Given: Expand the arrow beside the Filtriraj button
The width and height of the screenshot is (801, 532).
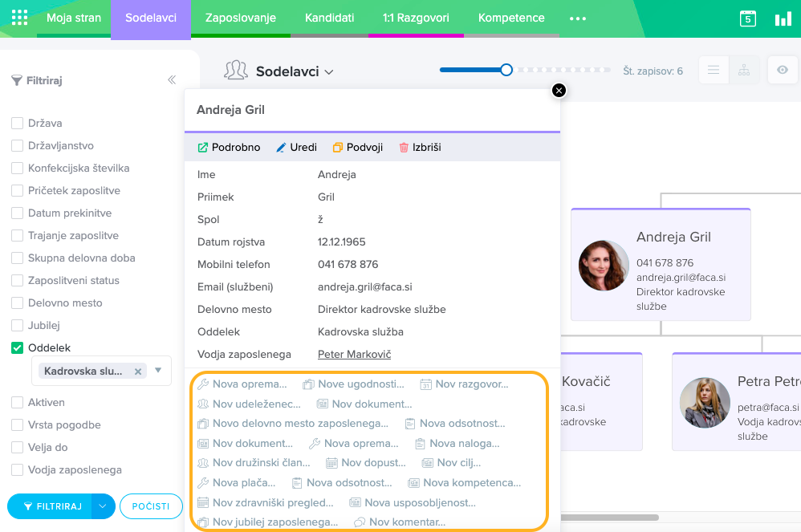Looking at the screenshot, I should (103, 506).
